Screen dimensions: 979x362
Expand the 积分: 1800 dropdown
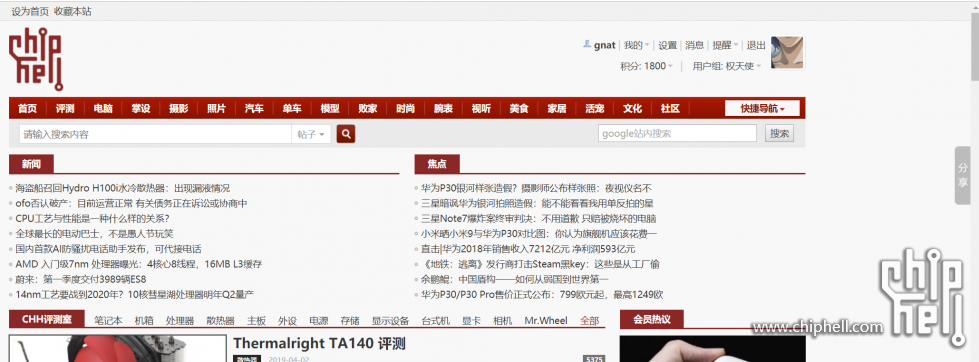point(647,66)
